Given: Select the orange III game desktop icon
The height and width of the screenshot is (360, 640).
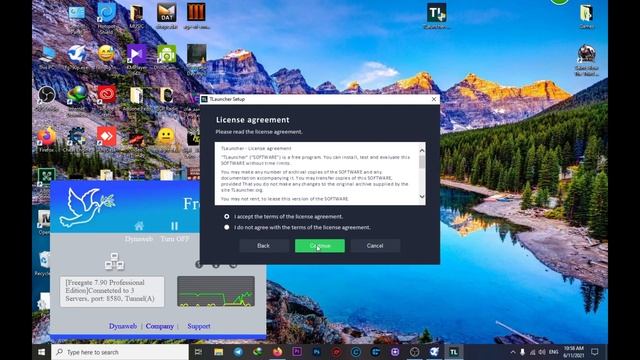Looking at the screenshot, I should click(x=196, y=15).
